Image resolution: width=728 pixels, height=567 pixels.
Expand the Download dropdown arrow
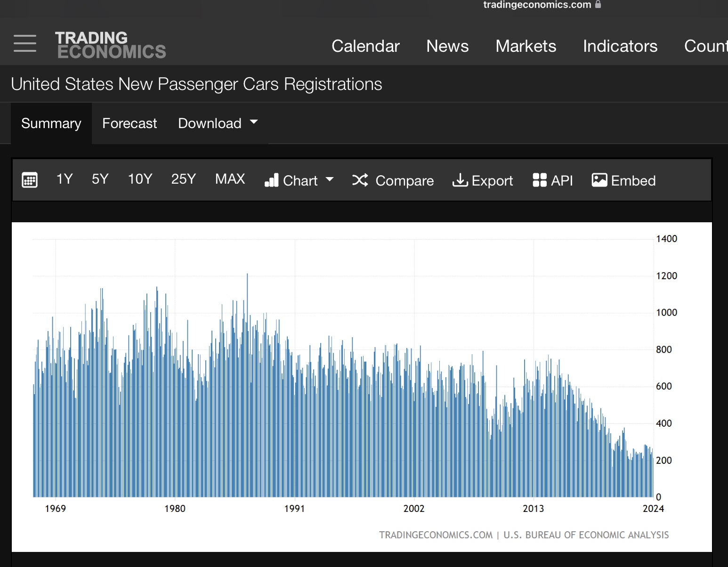click(x=254, y=122)
